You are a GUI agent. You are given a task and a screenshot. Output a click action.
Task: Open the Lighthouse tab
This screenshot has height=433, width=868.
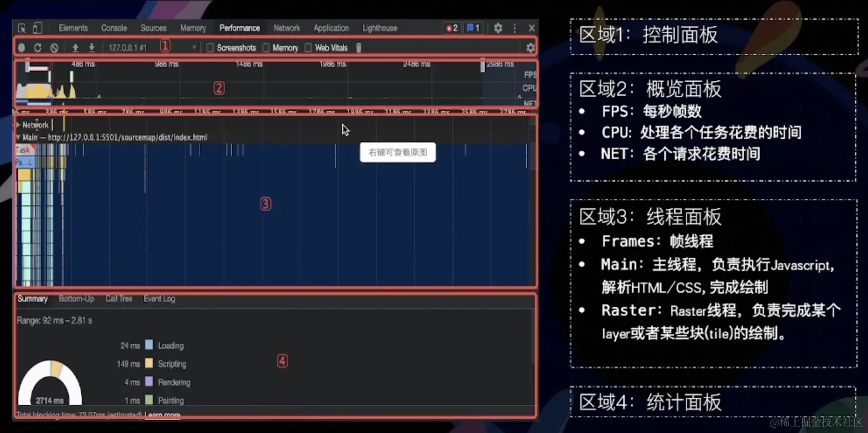click(x=380, y=28)
